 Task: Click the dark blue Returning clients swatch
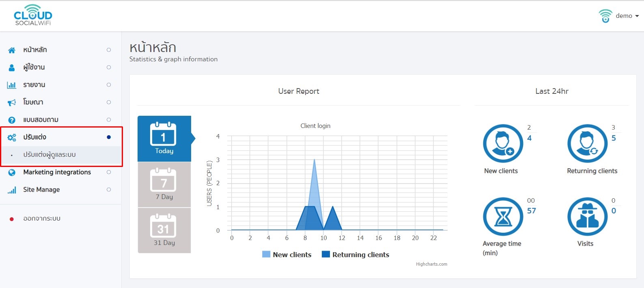(325, 254)
